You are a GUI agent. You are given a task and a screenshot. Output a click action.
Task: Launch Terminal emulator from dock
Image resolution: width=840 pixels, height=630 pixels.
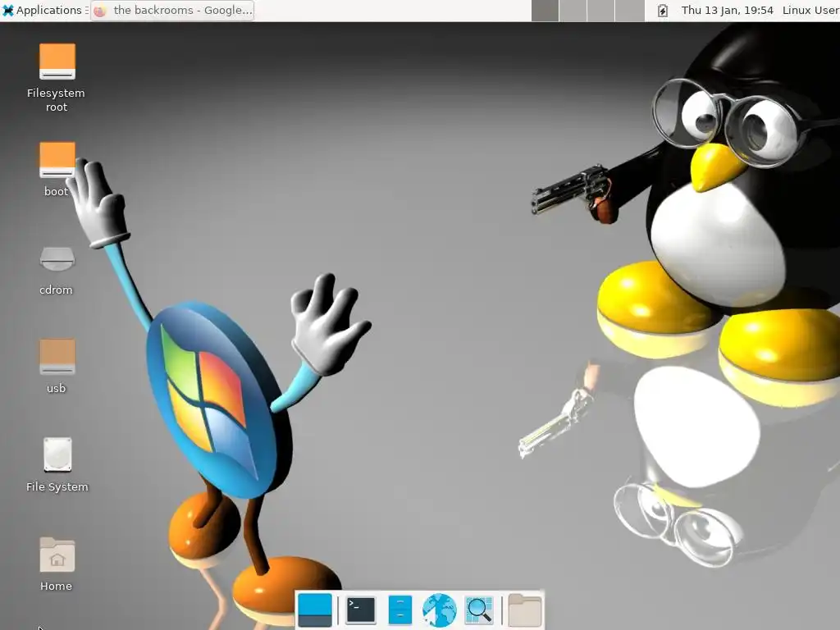[361, 610]
